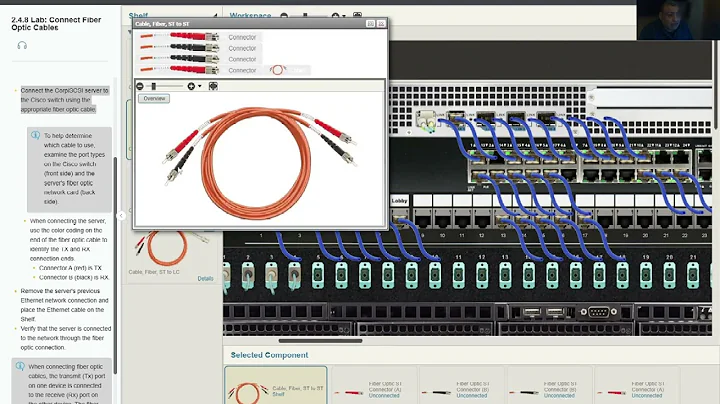Click the serial DB9 port on the server
Screen dimensions: 720x404
[x=598, y=312]
